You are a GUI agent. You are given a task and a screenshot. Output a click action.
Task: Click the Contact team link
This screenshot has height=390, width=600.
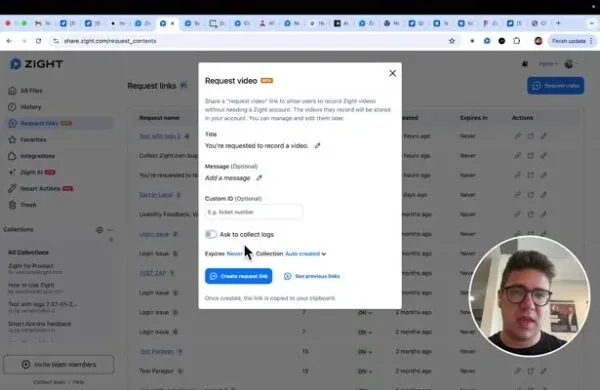point(49,382)
